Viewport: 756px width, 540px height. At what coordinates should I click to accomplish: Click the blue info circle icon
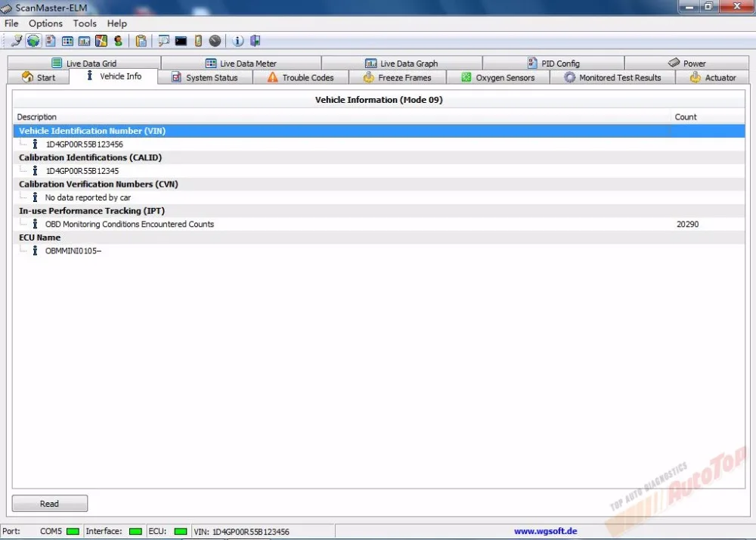click(237, 41)
